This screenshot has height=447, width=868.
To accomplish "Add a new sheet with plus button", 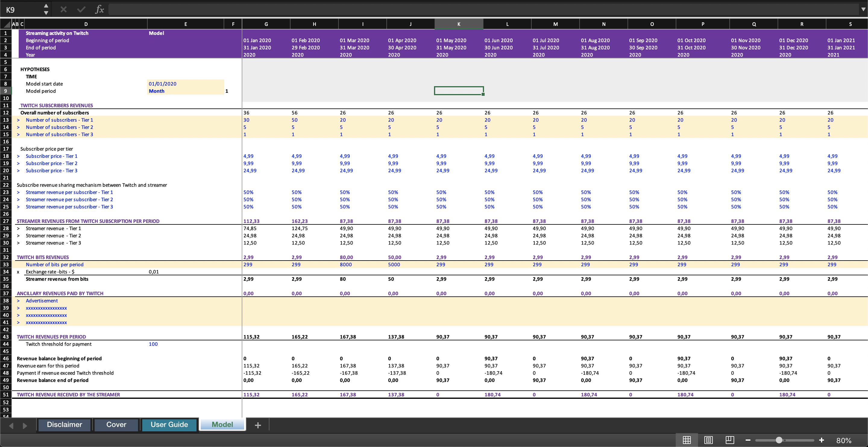I will [258, 425].
